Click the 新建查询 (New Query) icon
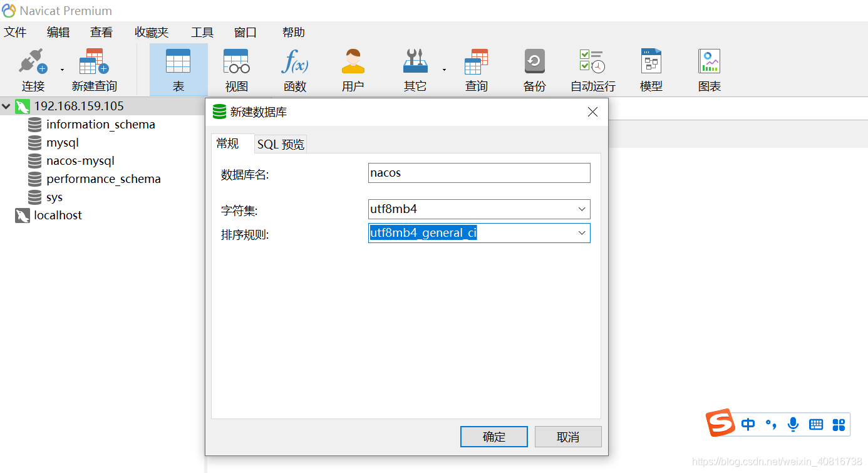The height and width of the screenshot is (473, 868). [94, 68]
